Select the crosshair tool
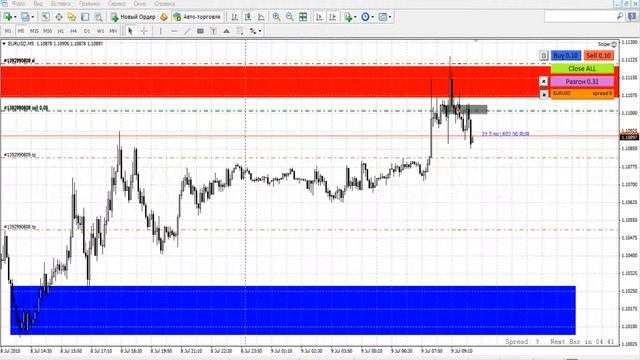 tap(144, 31)
